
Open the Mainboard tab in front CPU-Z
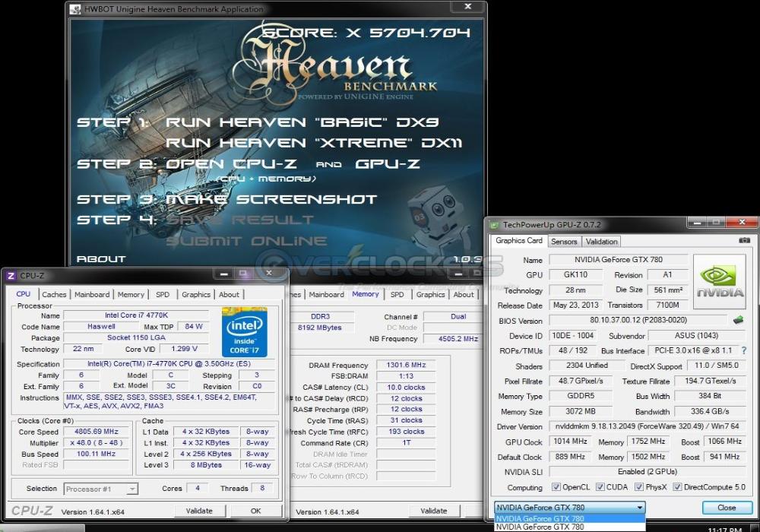click(x=92, y=295)
